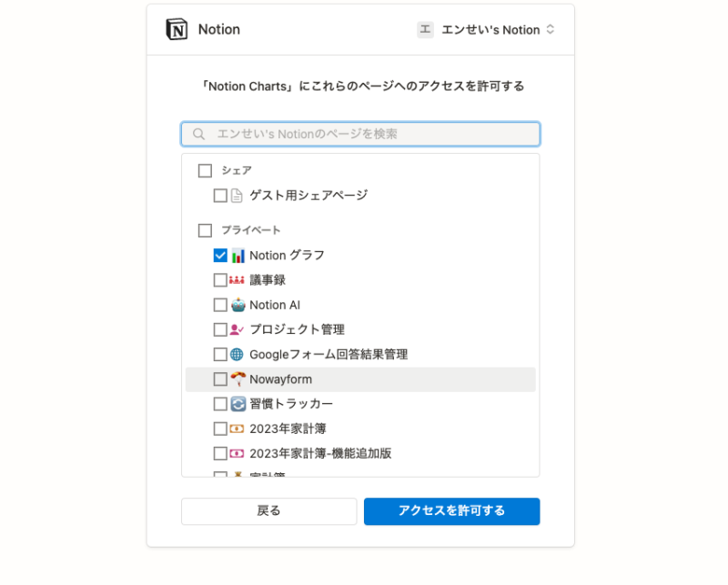Screen dimensions: 728x585
Task: Check the プライベート section checkbox
Action: click(x=205, y=230)
